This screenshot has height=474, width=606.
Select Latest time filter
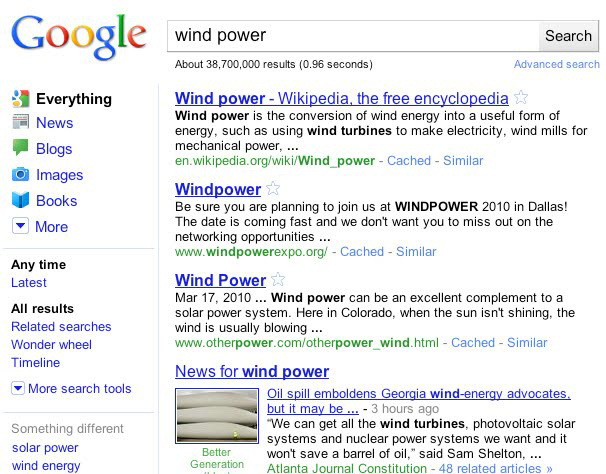tap(29, 283)
